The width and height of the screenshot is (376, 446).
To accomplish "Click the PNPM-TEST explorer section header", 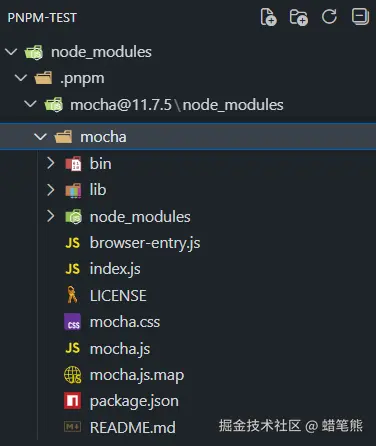I will pyautogui.click(x=42, y=17).
